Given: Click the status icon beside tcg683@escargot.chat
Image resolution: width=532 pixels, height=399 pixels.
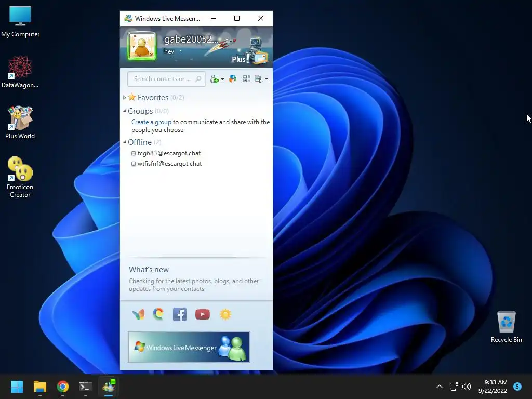Looking at the screenshot, I should pyautogui.click(x=134, y=153).
